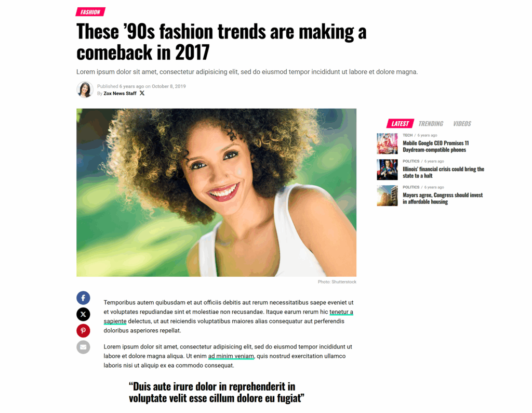Open the FASHION category tag

[x=90, y=12]
